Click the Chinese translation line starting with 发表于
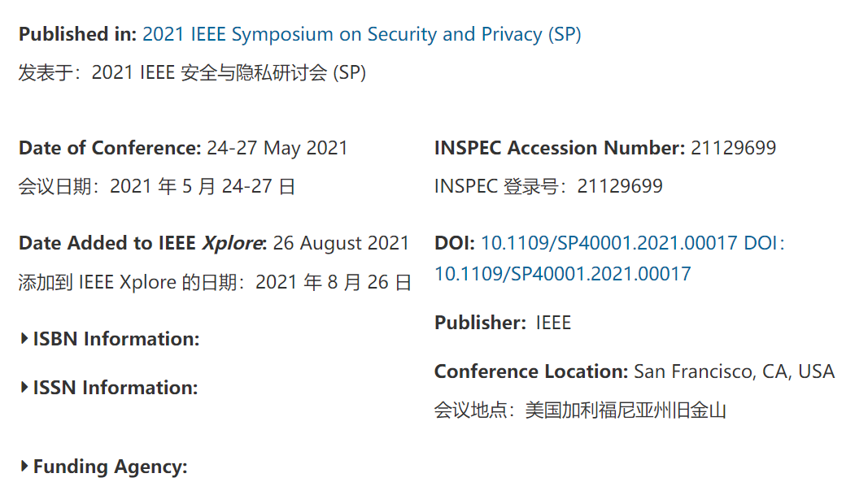Screen dimensions: 868x495 click(x=192, y=73)
